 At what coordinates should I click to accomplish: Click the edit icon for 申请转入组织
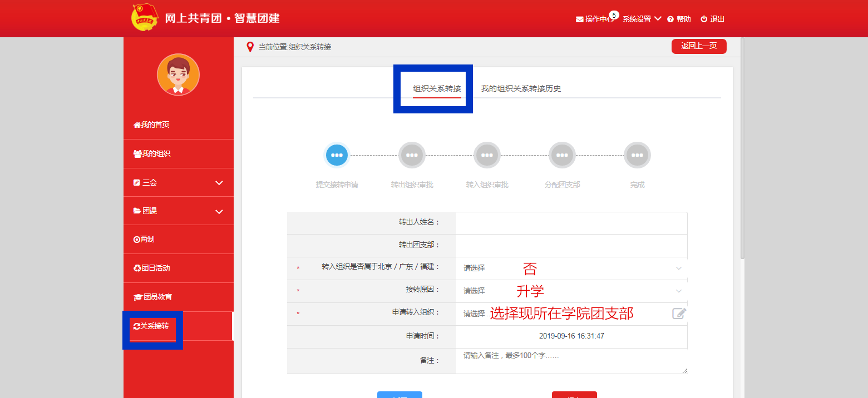coord(679,314)
